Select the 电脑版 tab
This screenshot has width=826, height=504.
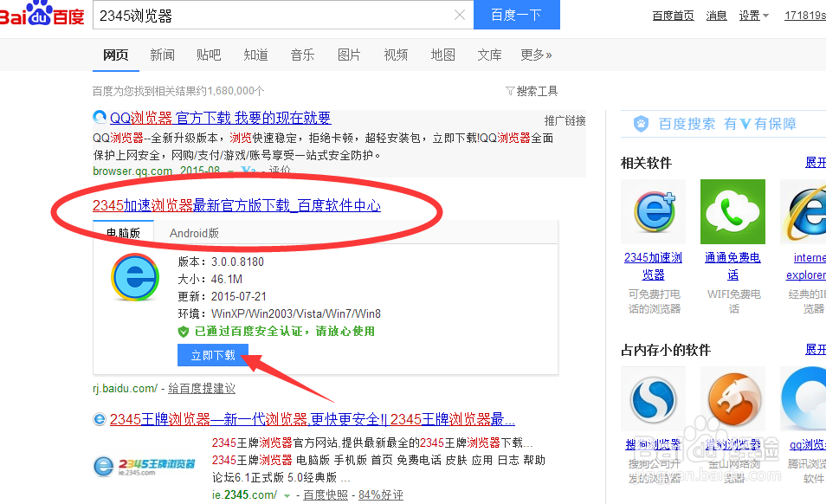[x=123, y=233]
